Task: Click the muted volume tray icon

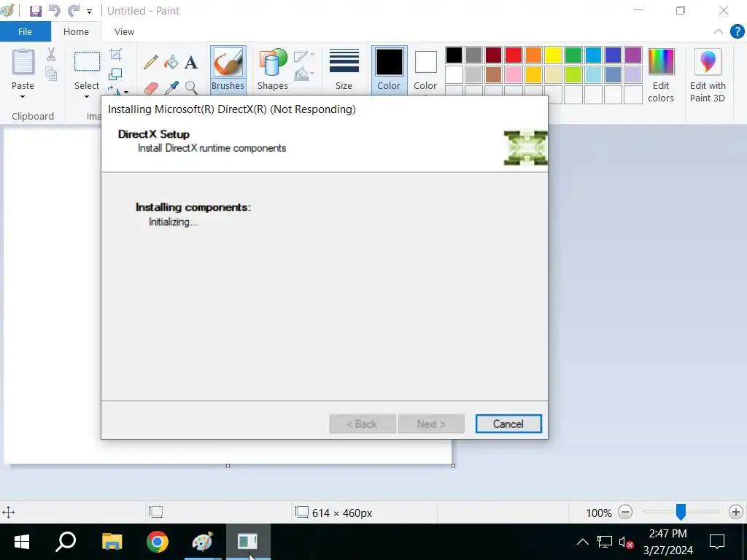Action: click(625, 542)
